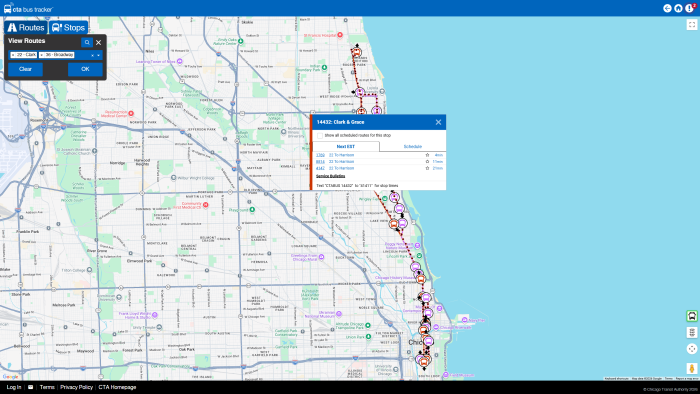Screen dimensions: 700x394
Task: Open the alerts notification icon in the header
Action: (690, 8)
